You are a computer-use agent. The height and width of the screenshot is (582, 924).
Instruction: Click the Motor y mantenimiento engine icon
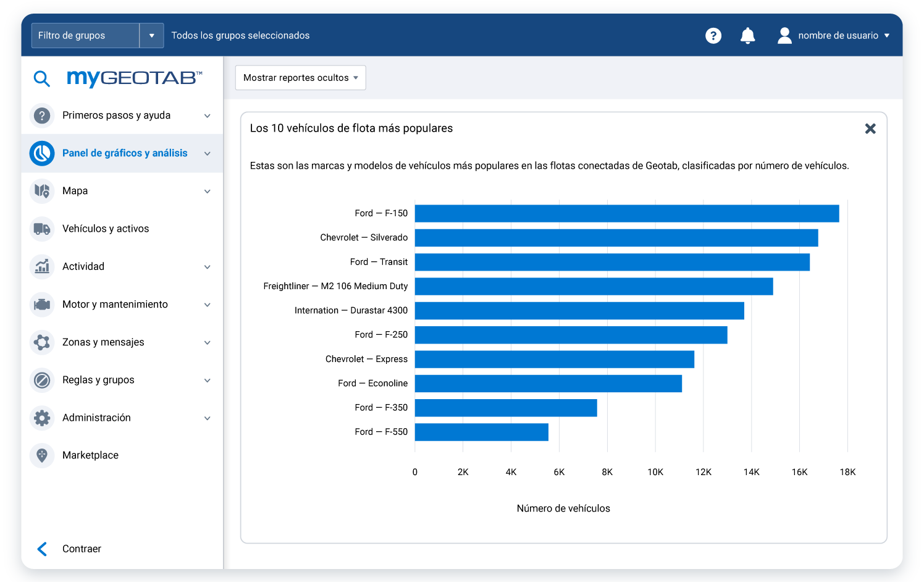(42, 305)
